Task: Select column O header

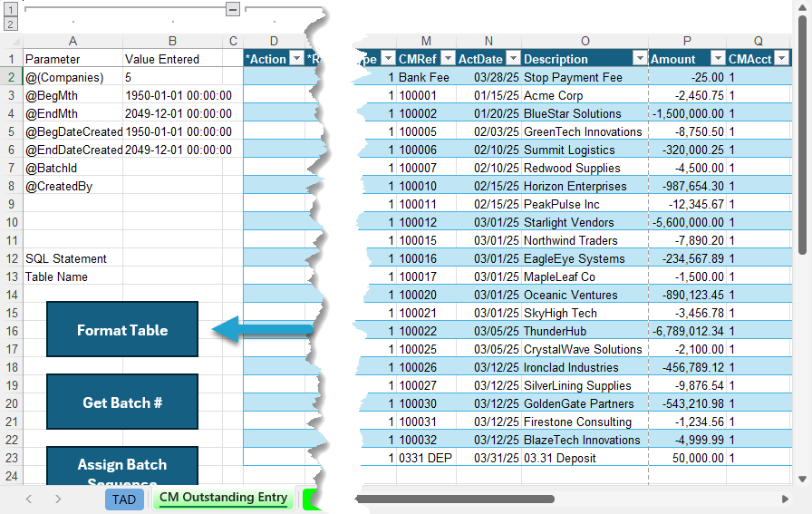Action: click(x=585, y=41)
